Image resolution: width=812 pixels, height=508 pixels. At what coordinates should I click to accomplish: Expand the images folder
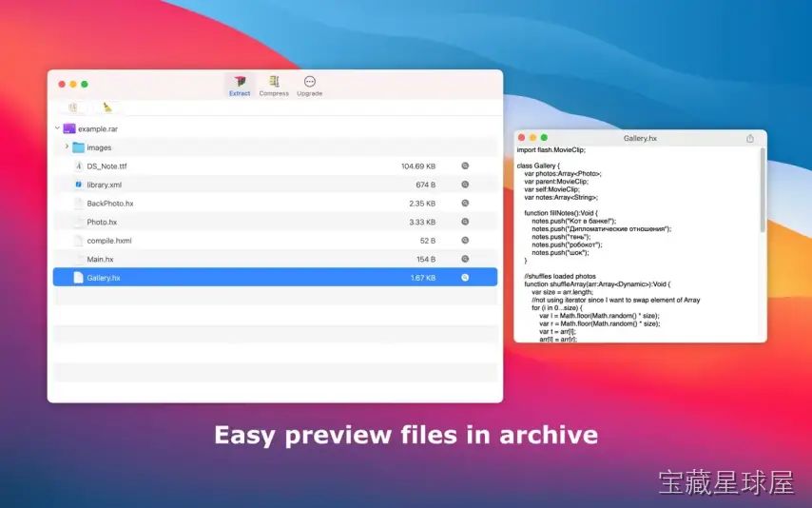67,147
